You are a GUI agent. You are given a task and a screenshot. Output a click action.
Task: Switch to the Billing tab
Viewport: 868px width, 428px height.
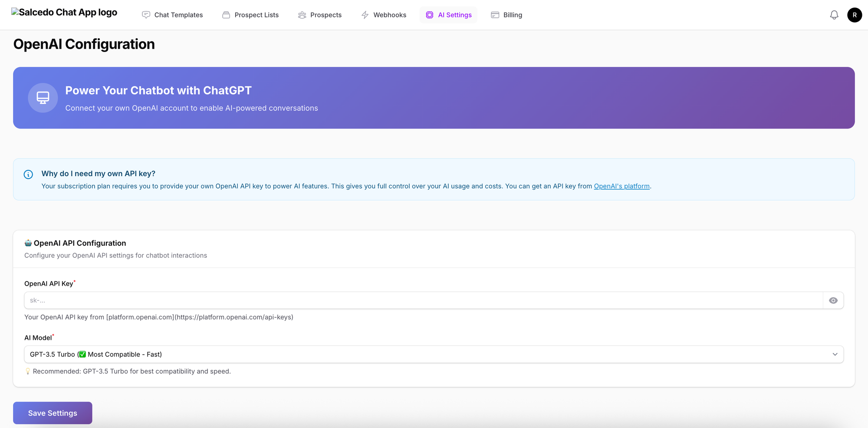(512, 15)
